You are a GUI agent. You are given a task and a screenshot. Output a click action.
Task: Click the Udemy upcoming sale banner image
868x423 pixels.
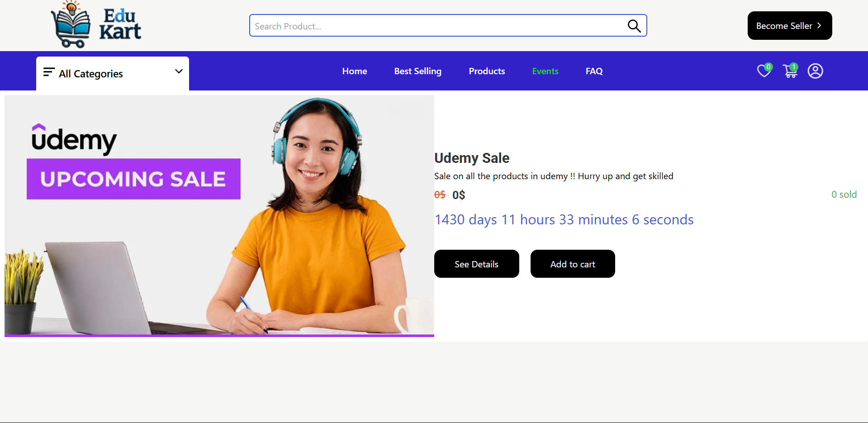point(219,216)
